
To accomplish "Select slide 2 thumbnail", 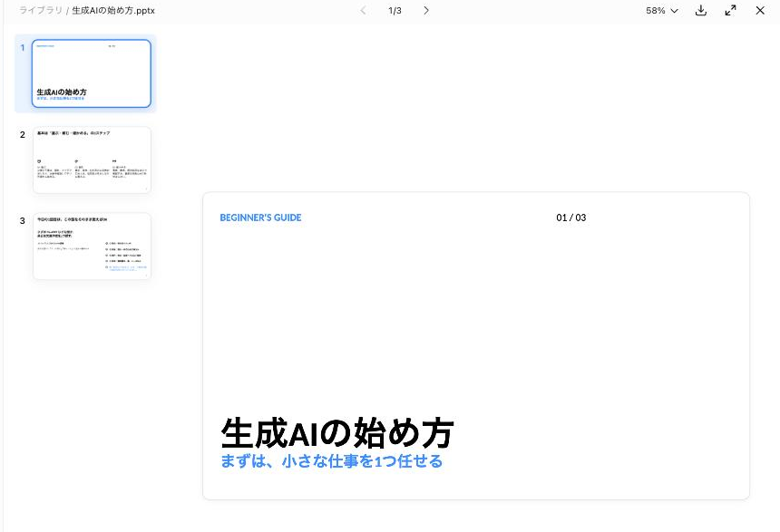I will 92,160.
